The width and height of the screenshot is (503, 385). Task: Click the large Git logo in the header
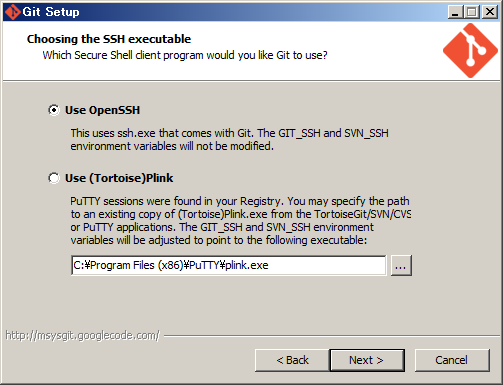(470, 51)
